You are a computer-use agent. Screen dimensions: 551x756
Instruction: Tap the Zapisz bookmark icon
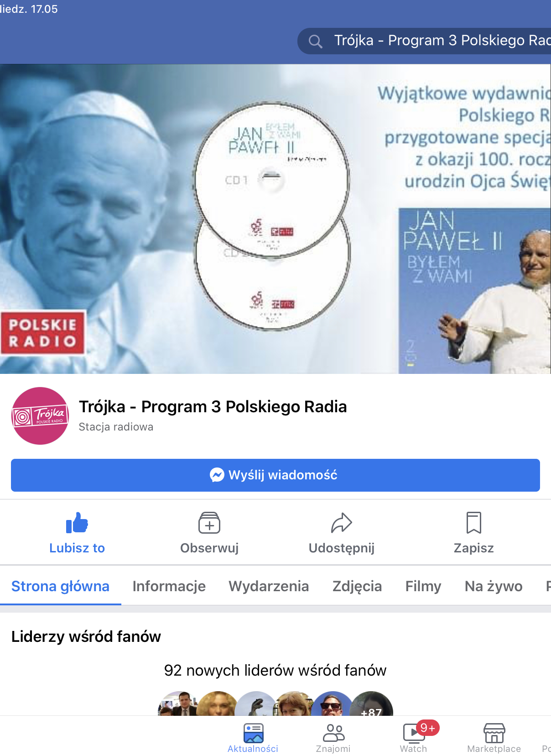tap(474, 523)
